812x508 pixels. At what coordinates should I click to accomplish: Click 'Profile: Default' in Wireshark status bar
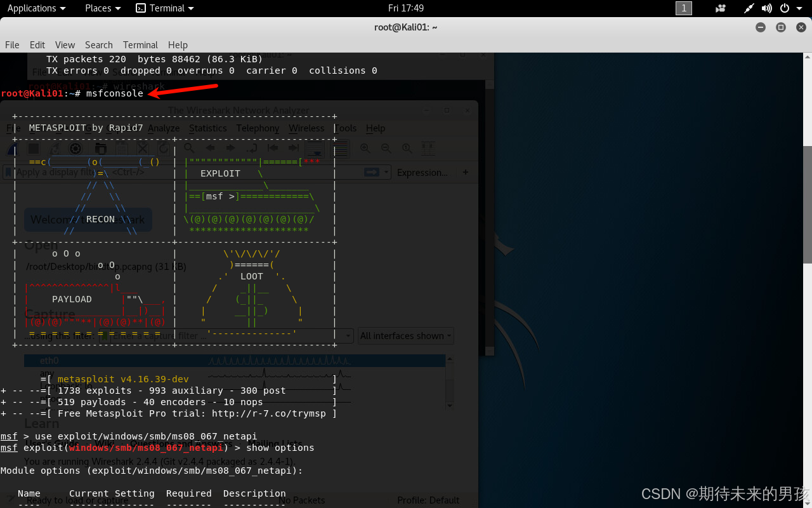pyautogui.click(x=428, y=500)
